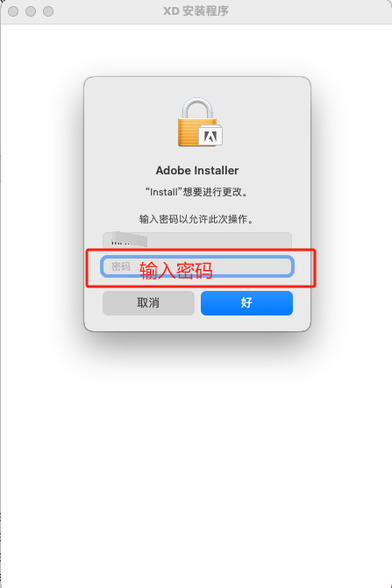Focus the 密码 password input field
The image size is (392, 588).
click(x=197, y=266)
